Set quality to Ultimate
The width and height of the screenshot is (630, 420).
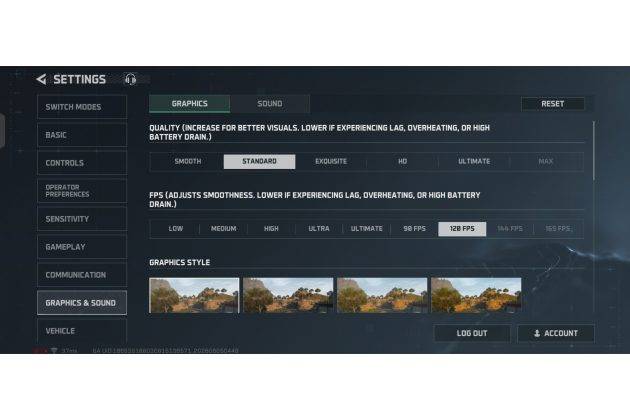pos(474,161)
